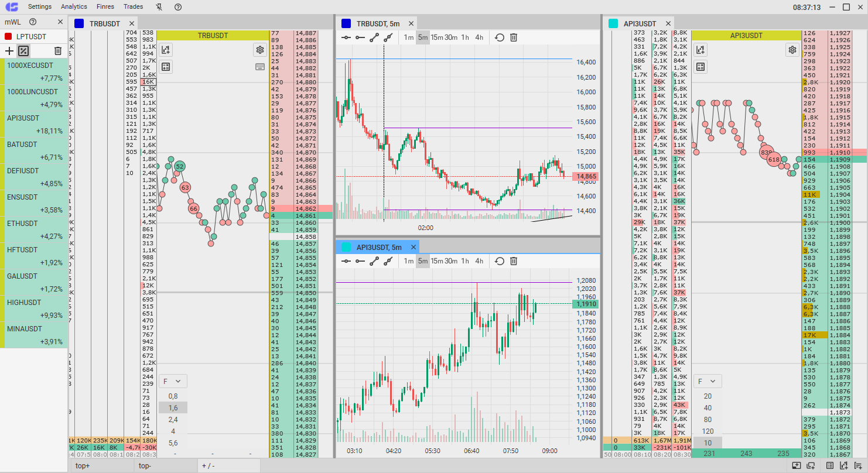Click the top+ button at the bottom

coord(83,466)
